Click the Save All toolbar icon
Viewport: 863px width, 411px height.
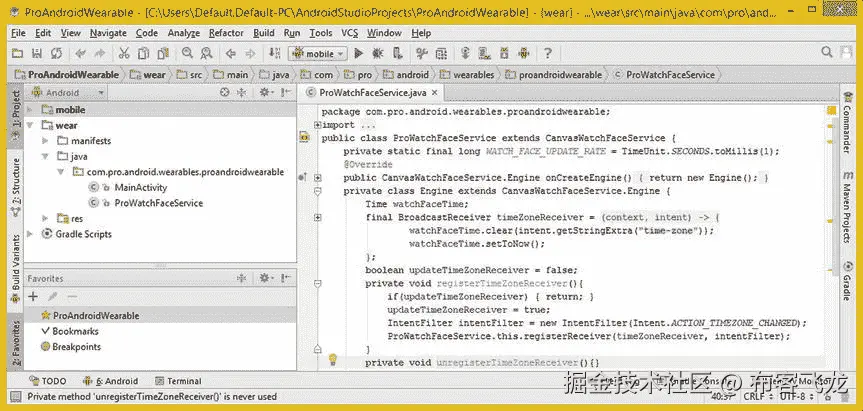(x=37, y=53)
